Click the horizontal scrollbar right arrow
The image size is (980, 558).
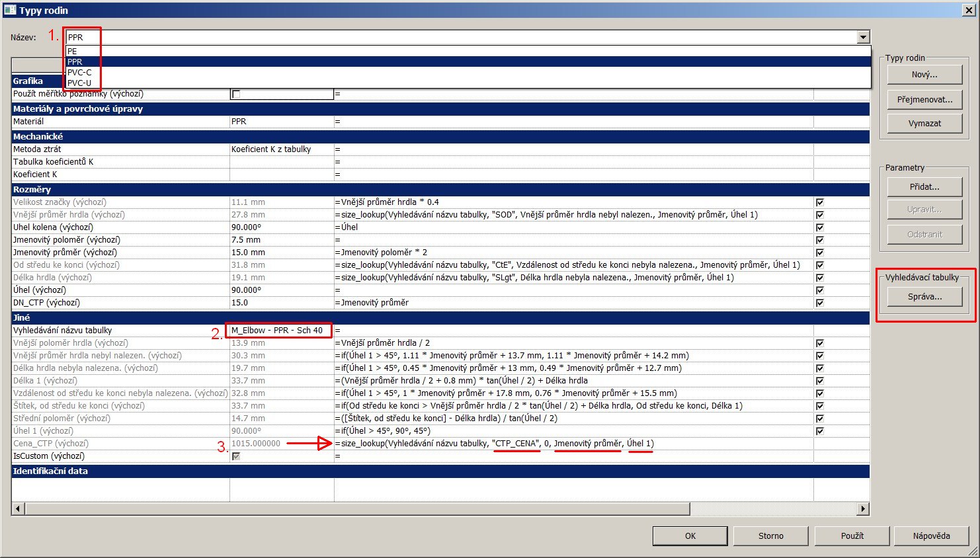(863, 509)
